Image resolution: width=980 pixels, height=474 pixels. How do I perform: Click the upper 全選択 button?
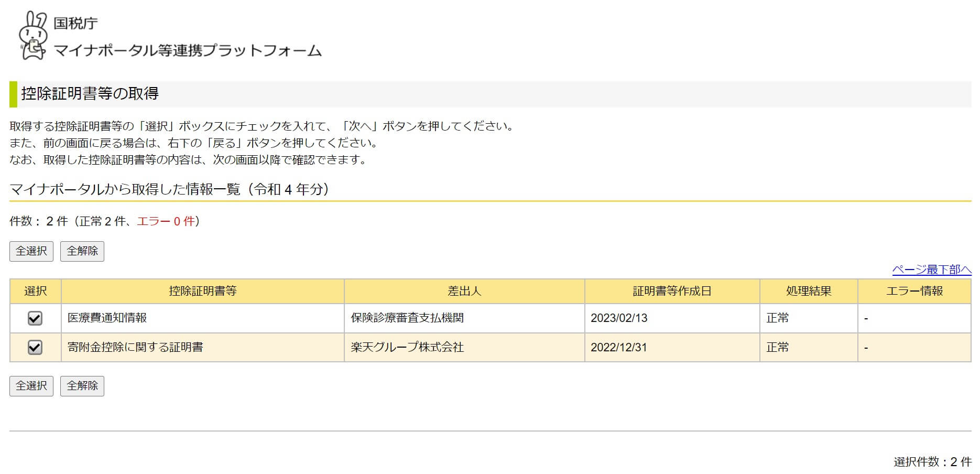tap(31, 251)
